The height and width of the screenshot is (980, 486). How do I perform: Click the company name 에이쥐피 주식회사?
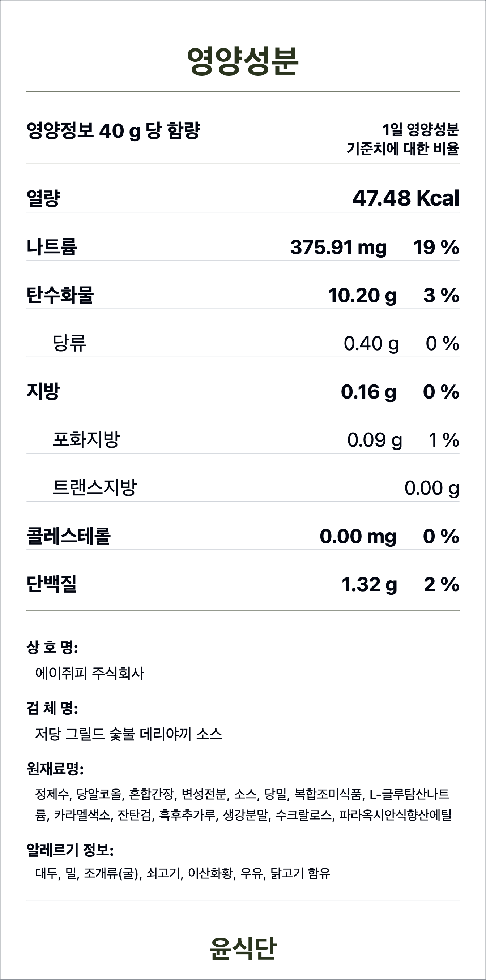tap(90, 673)
